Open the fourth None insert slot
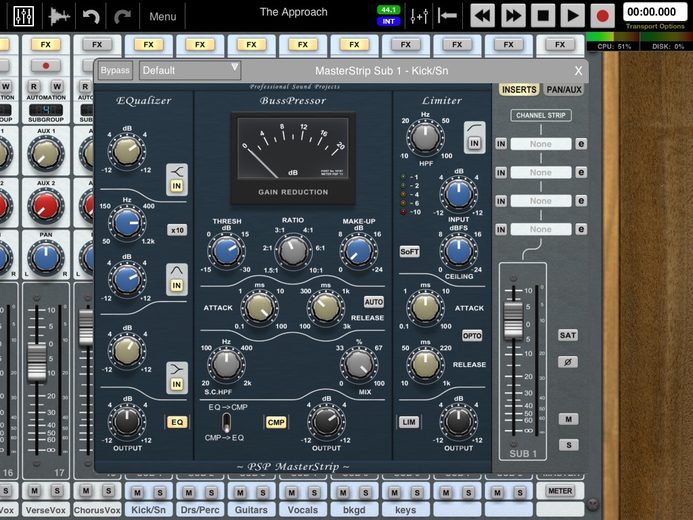The image size is (693, 520). coord(541,229)
